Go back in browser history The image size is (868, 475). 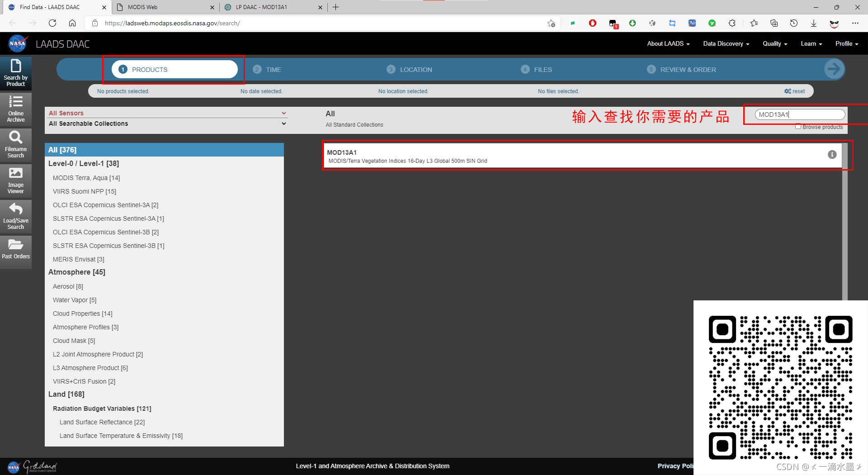click(x=13, y=23)
